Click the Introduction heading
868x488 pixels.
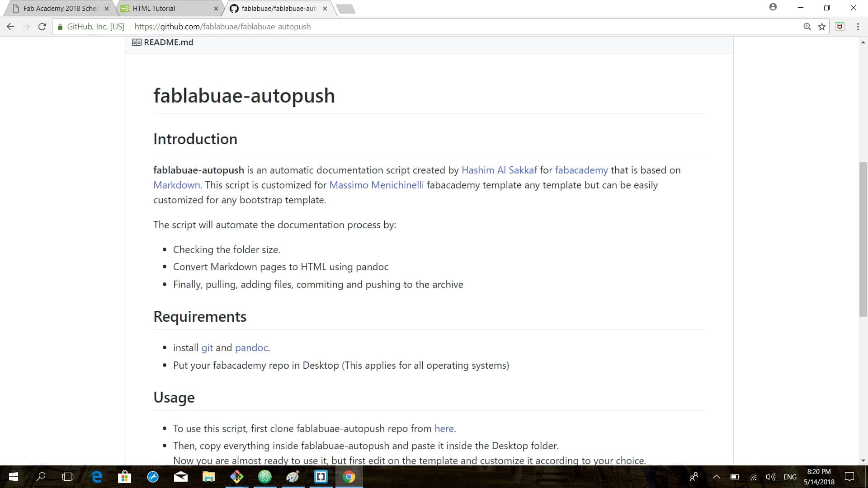click(x=195, y=139)
